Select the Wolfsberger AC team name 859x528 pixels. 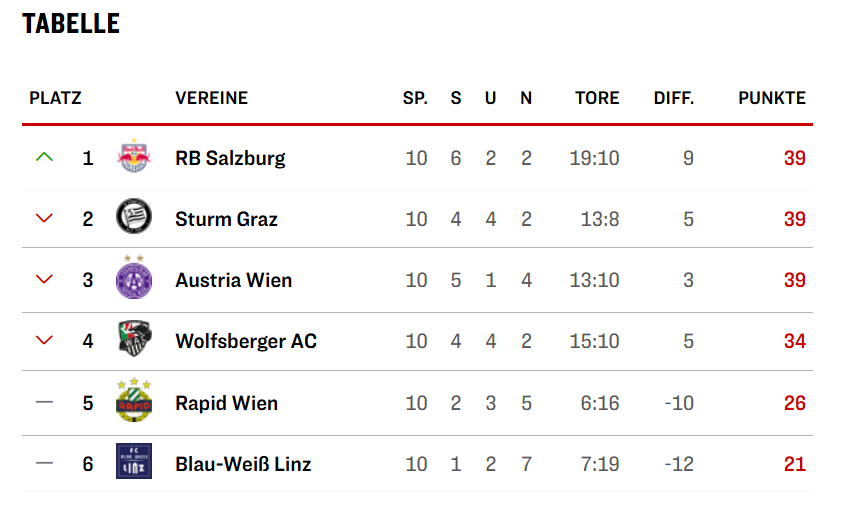[245, 341]
